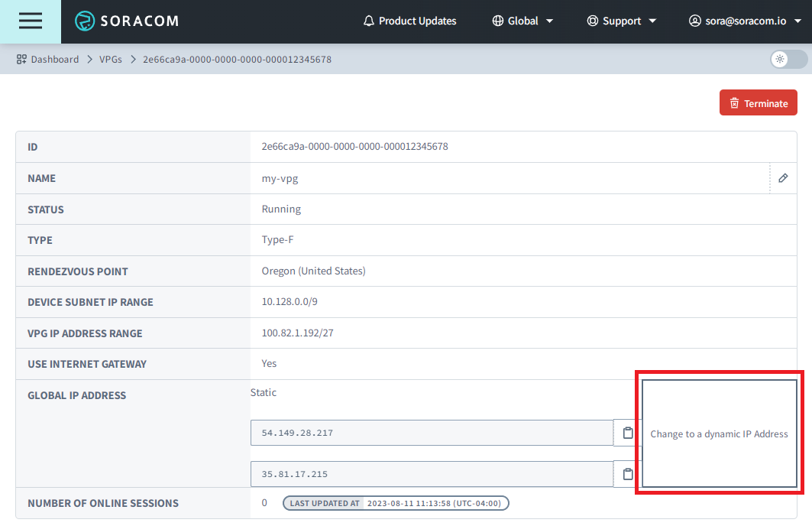Open the Support dropdown menu
812x526 pixels.
click(653, 21)
